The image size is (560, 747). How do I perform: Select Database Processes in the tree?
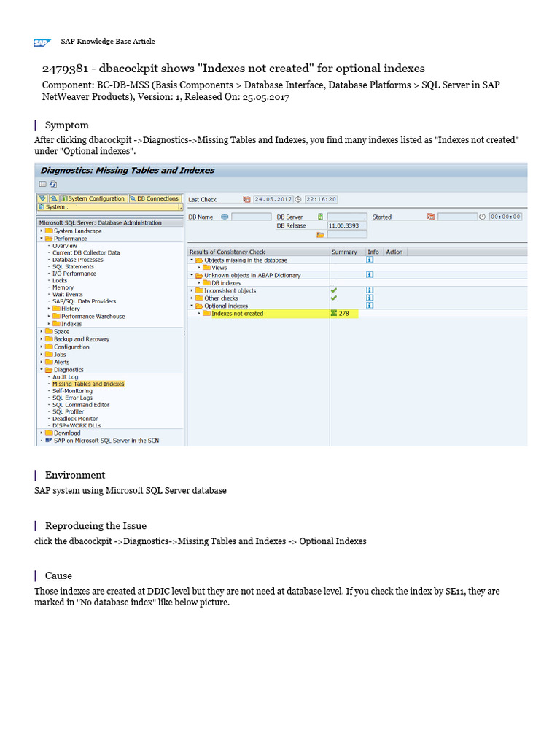[x=77, y=260]
